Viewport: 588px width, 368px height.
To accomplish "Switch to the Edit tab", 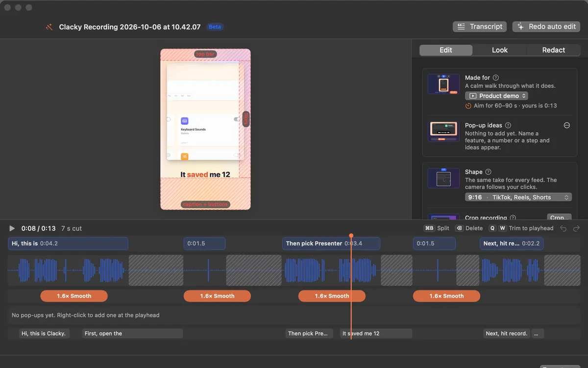I will [446, 50].
